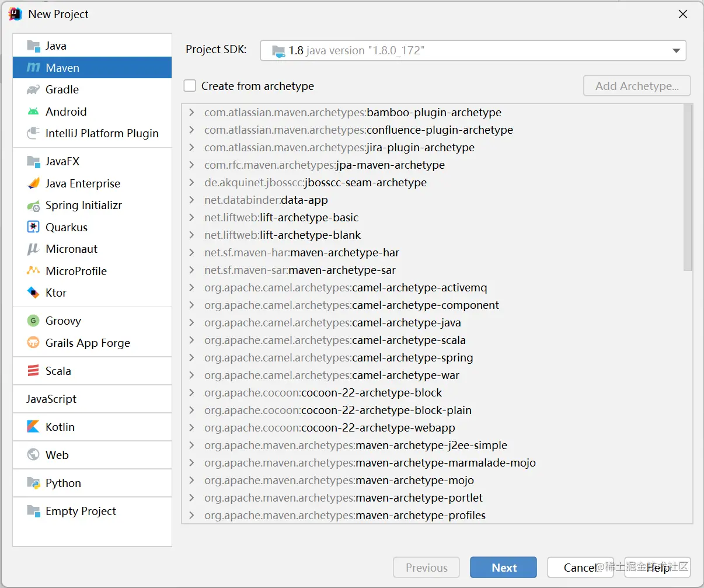Expand net.databinder data-app entry

[x=191, y=200]
